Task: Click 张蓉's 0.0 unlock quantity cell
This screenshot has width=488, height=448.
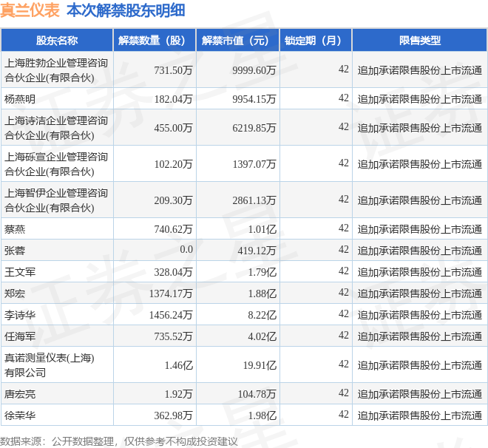Action: click(155, 250)
